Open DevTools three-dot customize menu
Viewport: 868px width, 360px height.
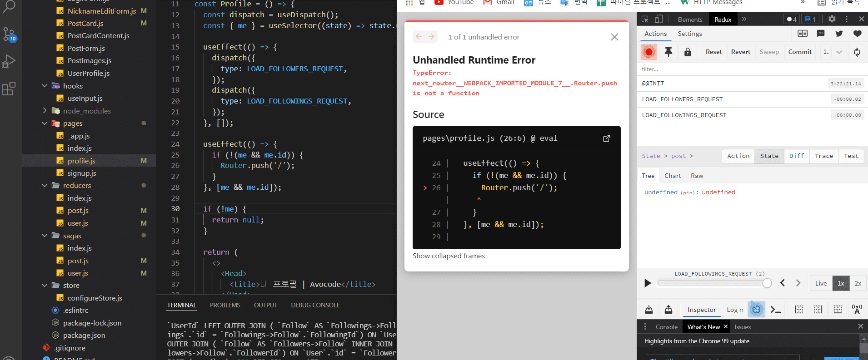pyautogui.click(x=847, y=19)
